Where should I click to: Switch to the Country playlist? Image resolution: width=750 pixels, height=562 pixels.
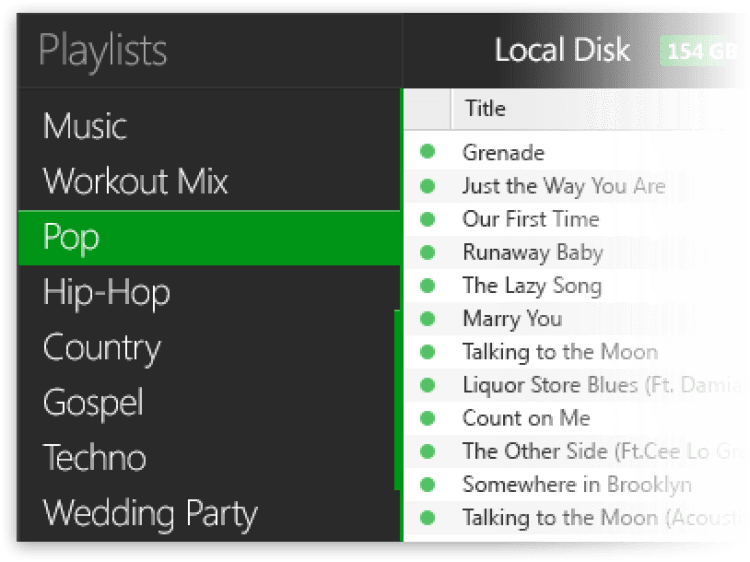(101, 348)
